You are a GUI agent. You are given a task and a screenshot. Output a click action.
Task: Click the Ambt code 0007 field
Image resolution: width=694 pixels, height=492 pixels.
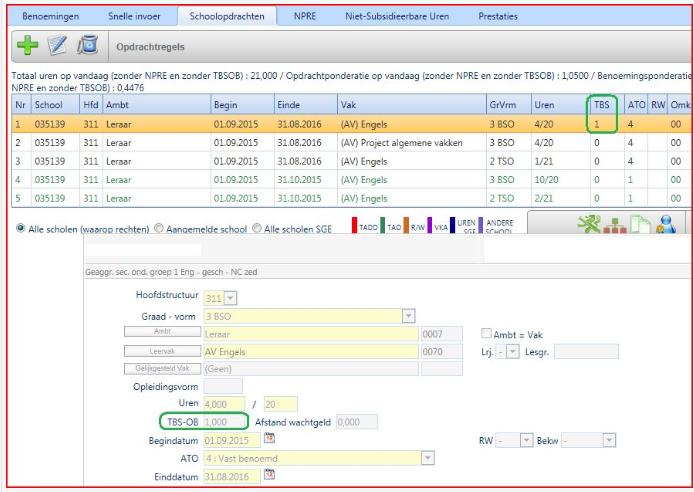(x=441, y=334)
